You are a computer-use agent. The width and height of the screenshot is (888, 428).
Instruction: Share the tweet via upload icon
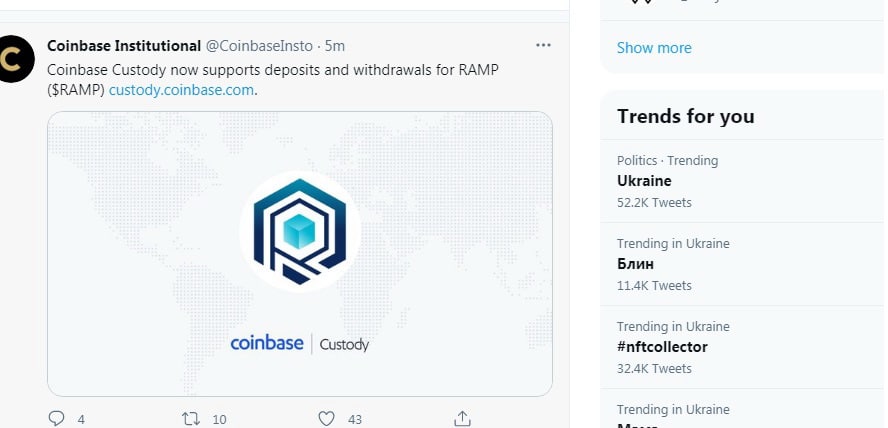(x=462, y=418)
